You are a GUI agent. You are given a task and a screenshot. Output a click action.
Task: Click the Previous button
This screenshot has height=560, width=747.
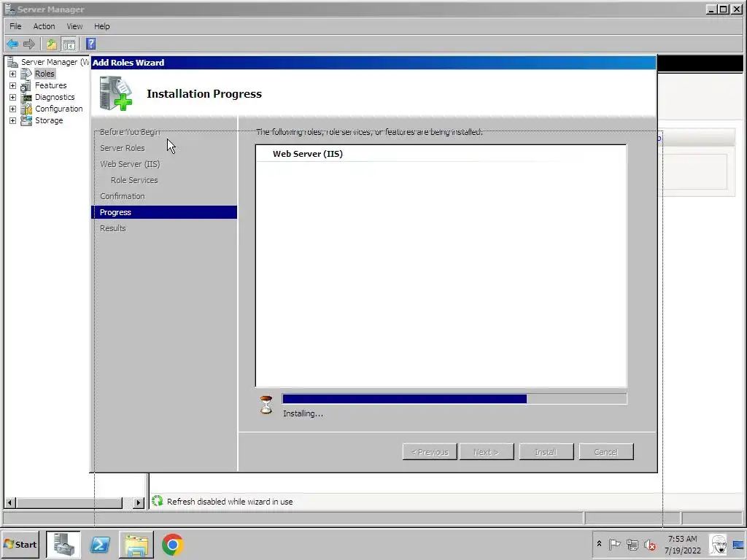(430, 452)
